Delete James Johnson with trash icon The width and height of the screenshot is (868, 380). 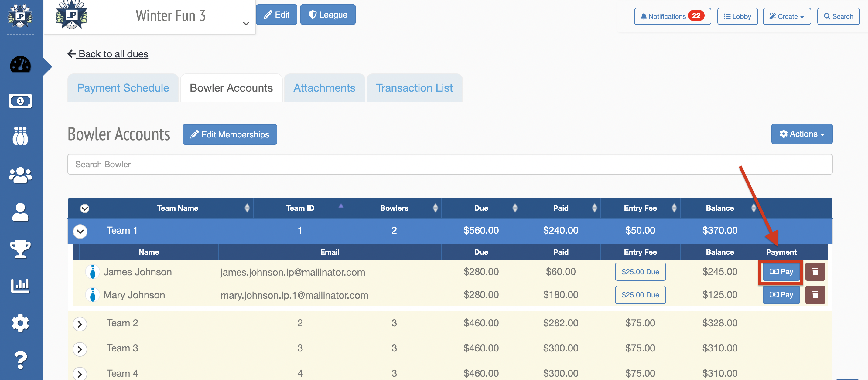pyautogui.click(x=815, y=272)
